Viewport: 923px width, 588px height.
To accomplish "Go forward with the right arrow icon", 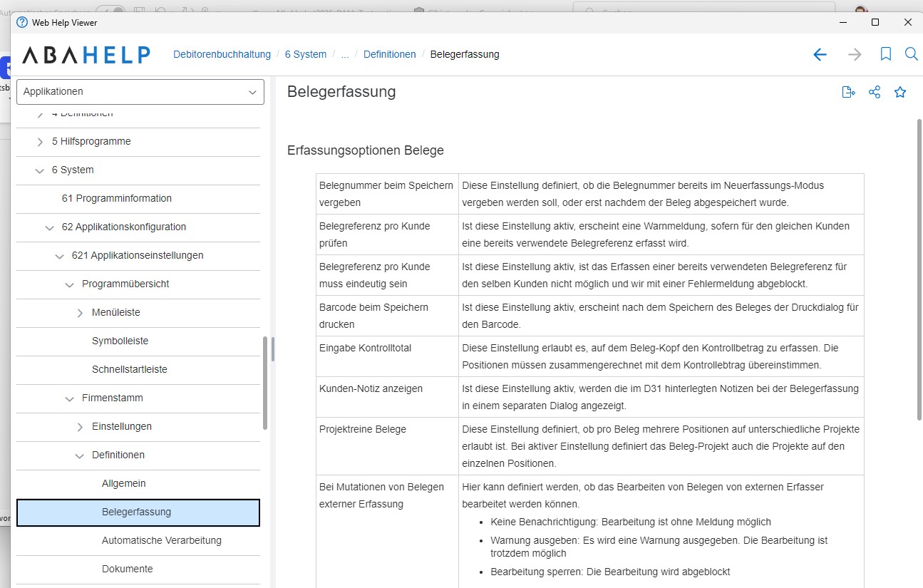I will pos(855,54).
